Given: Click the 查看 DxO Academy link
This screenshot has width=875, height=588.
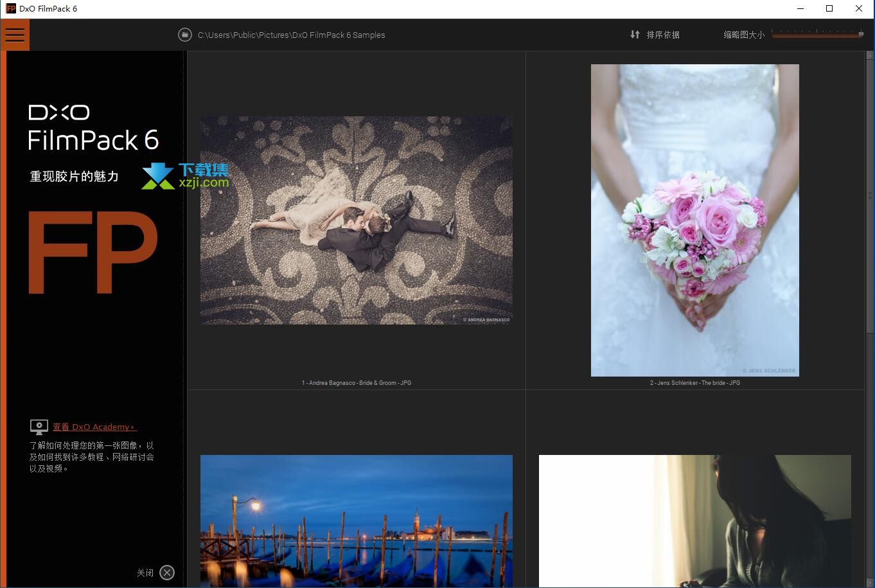Looking at the screenshot, I should (x=94, y=427).
